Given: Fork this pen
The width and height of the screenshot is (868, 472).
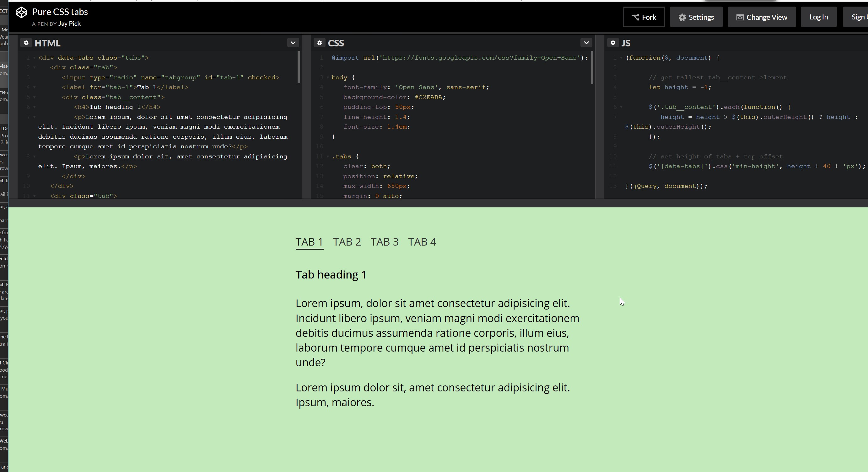Looking at the screenshot, I should 644,17.
